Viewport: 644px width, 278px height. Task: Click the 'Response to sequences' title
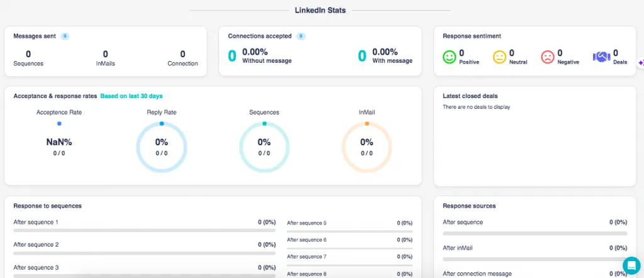[x=48, y=206]
